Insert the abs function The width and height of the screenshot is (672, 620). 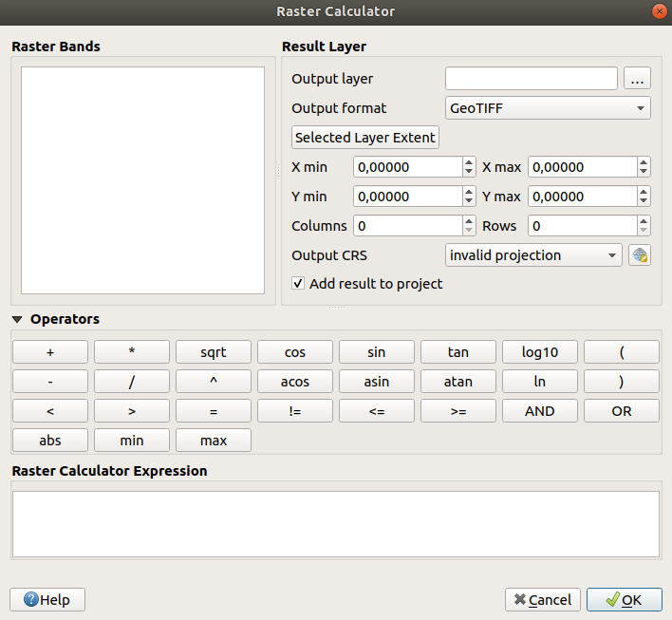pyautogui.click(x=50, y=441)
